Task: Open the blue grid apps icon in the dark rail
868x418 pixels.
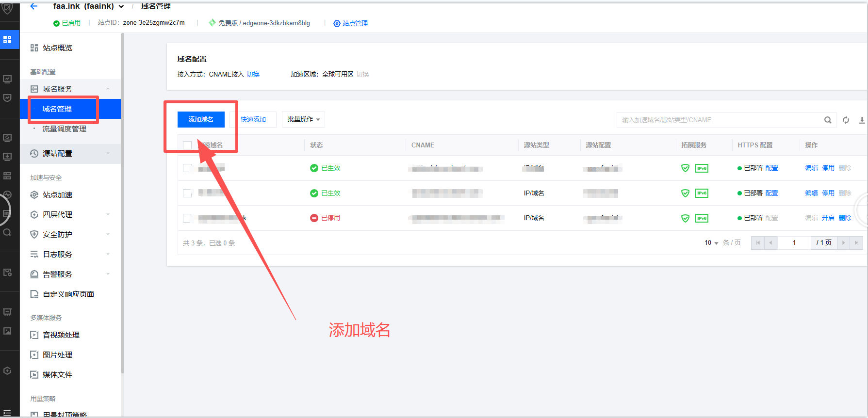Action: (x=7, y=40)
